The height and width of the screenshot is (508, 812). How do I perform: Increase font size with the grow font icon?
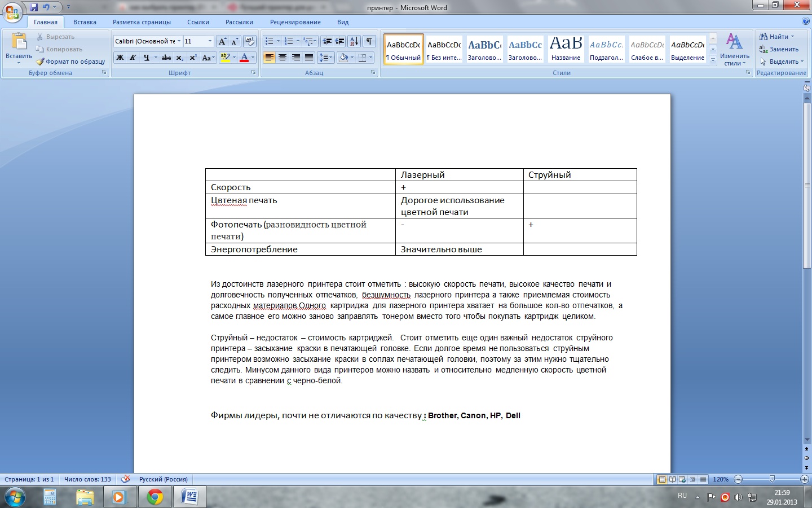(222, 41)
